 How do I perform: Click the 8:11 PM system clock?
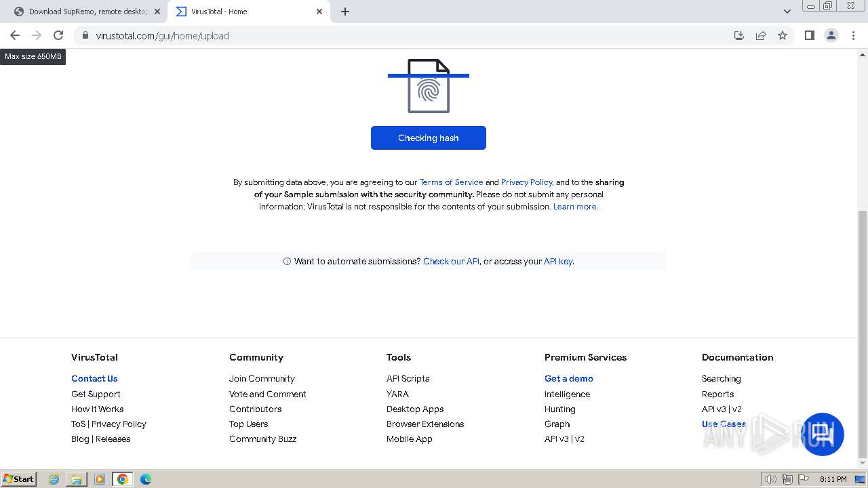pos(833,479)
